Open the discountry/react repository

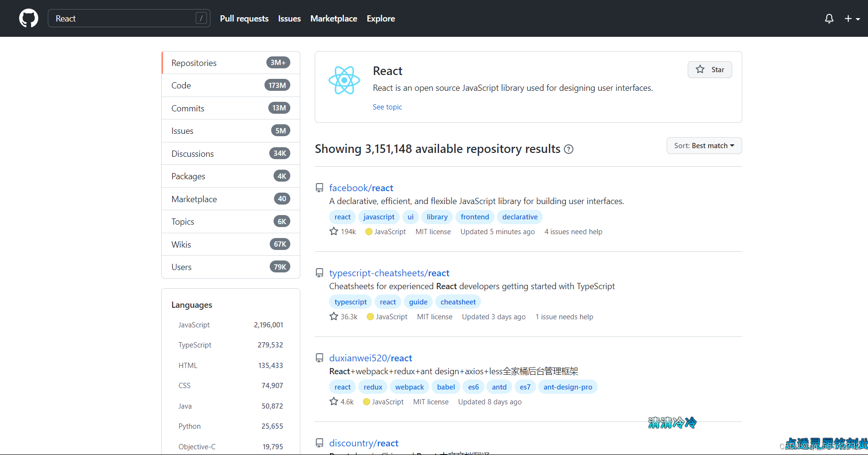[x=364, y=443]
